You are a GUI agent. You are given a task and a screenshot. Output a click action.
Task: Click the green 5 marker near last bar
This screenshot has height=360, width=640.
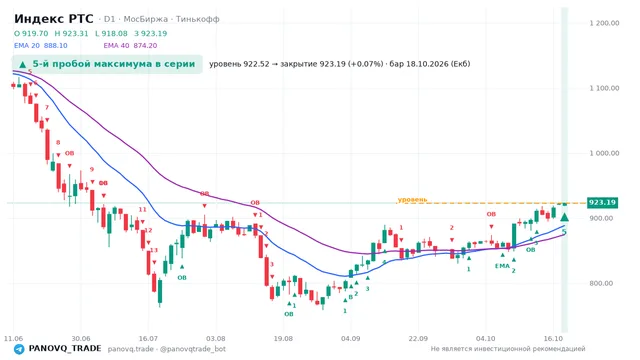click(564, 232)
